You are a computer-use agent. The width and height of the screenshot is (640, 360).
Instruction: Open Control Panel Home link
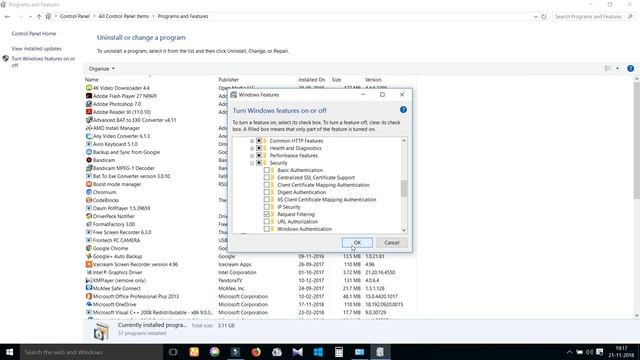click(x=34, y=33)
